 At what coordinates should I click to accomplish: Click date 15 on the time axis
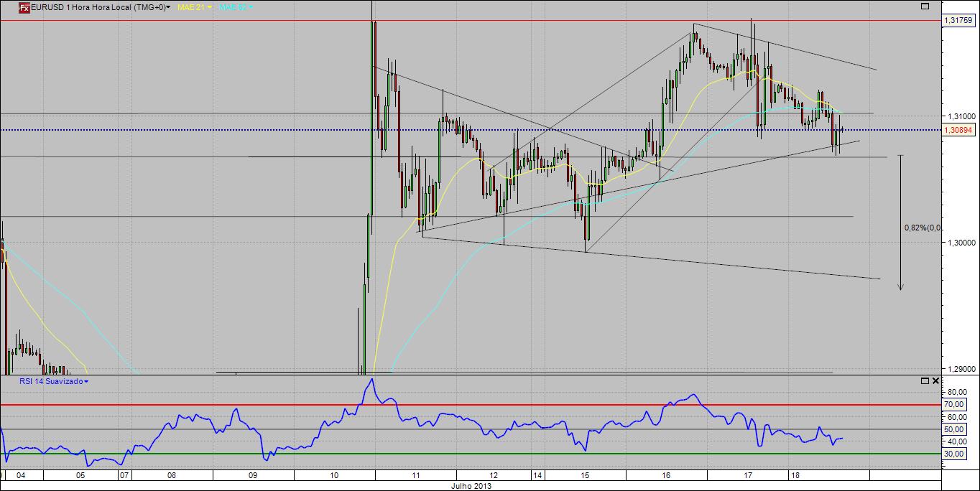click(585, 475)
